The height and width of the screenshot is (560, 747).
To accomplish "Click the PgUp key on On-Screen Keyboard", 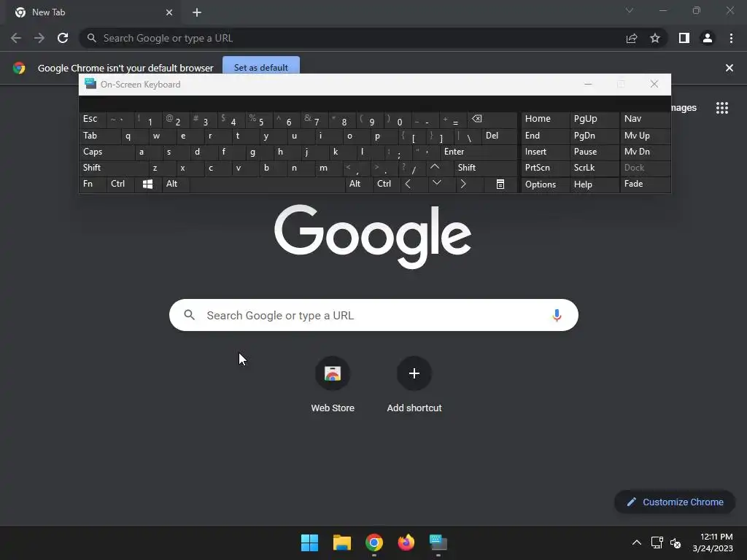I will [594, 119].
